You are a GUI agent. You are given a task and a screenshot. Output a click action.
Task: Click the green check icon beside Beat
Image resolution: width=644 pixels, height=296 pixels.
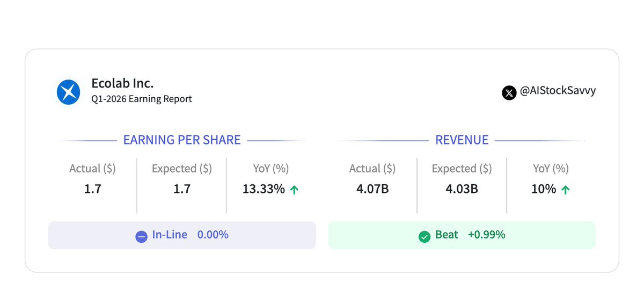coord(425,236)
